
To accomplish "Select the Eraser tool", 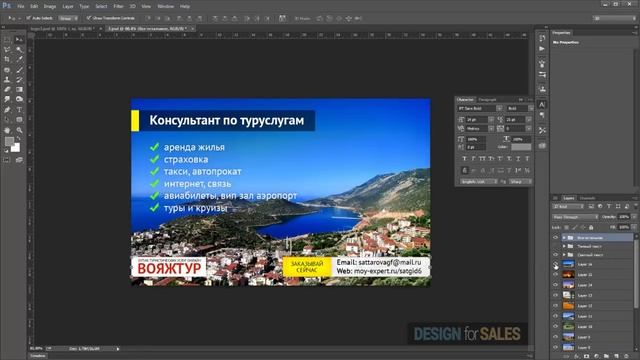I will [7, 89].
